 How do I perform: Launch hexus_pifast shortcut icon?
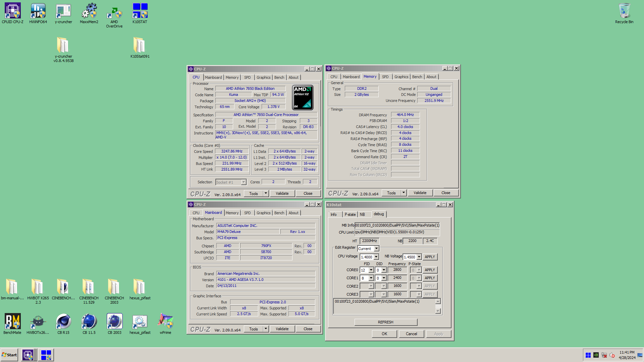(x=140, y=323)
